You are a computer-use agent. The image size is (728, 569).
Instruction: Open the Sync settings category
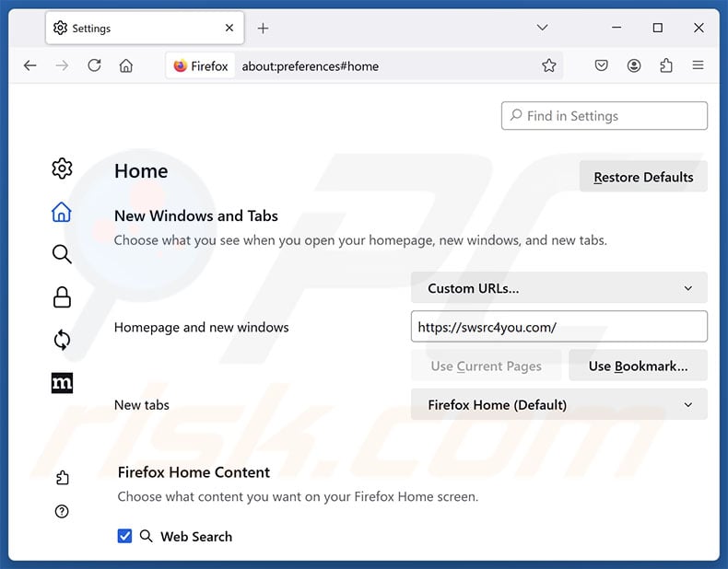(62, 340)
